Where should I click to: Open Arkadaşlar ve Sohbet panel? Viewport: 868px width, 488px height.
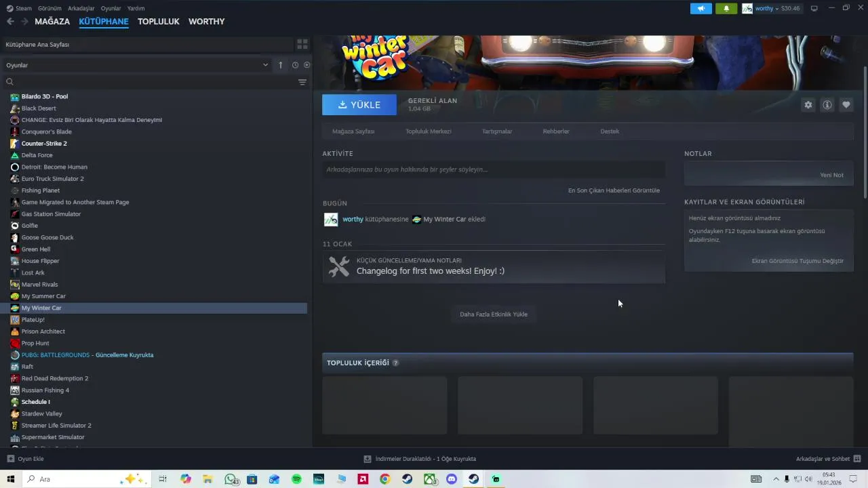pos(828,459)
